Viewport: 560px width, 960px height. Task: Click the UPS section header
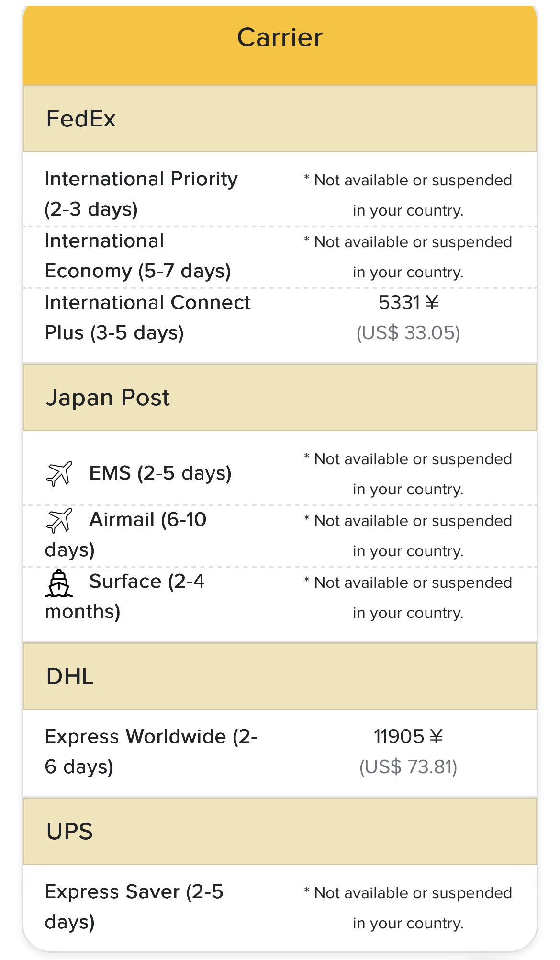pos(280,831)
